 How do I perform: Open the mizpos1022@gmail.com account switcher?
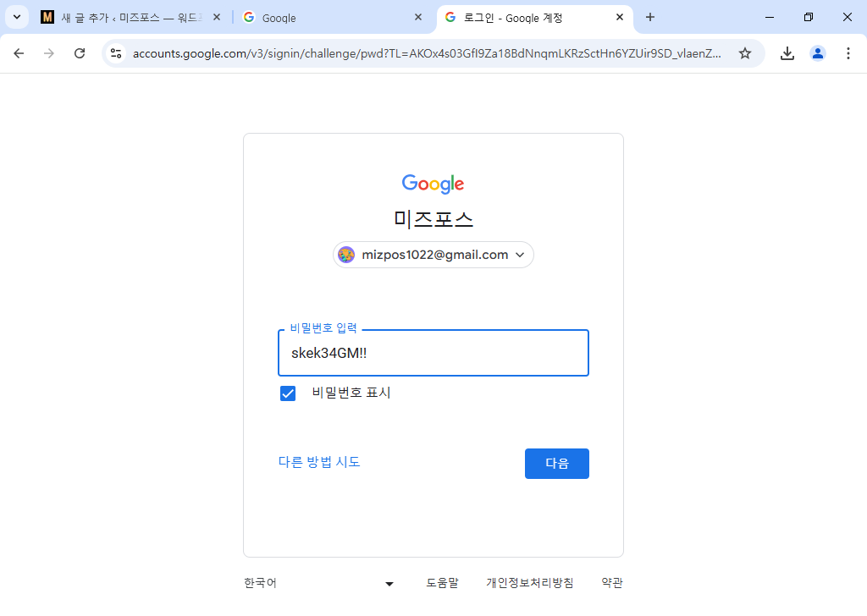pos(433,255)
